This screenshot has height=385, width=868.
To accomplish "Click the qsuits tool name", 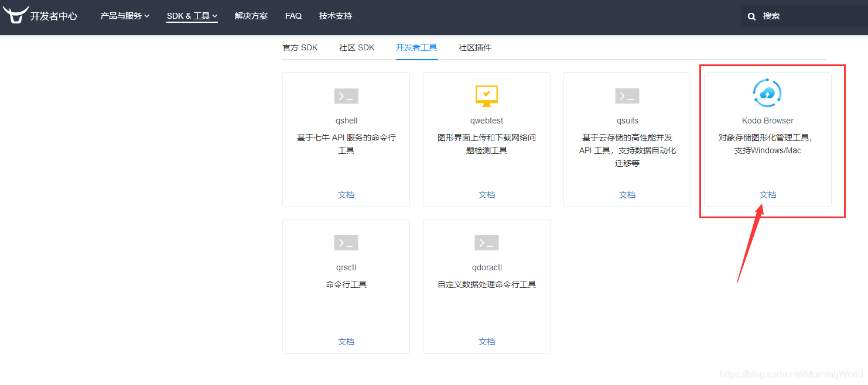I will coord(627,121).
